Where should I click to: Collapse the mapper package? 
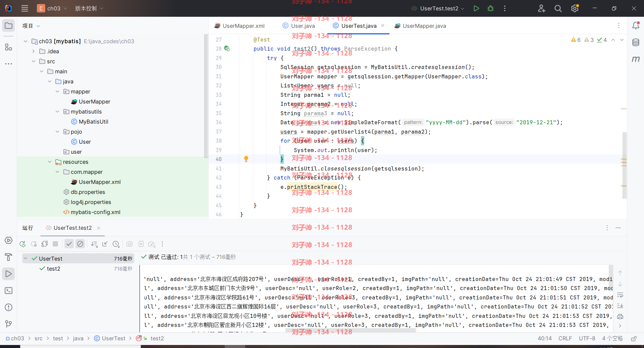tap(57, 91)
